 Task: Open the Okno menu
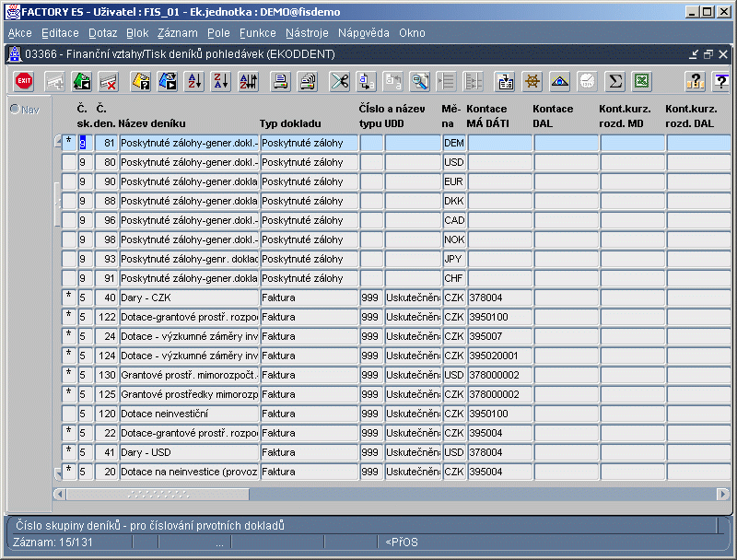412,33
